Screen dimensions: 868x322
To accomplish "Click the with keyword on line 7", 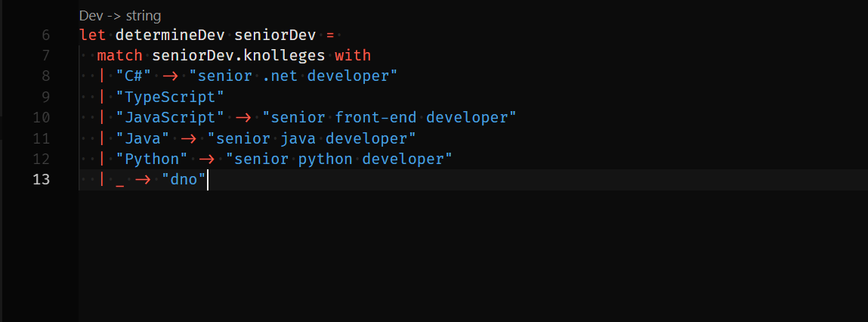I will 353,55.
